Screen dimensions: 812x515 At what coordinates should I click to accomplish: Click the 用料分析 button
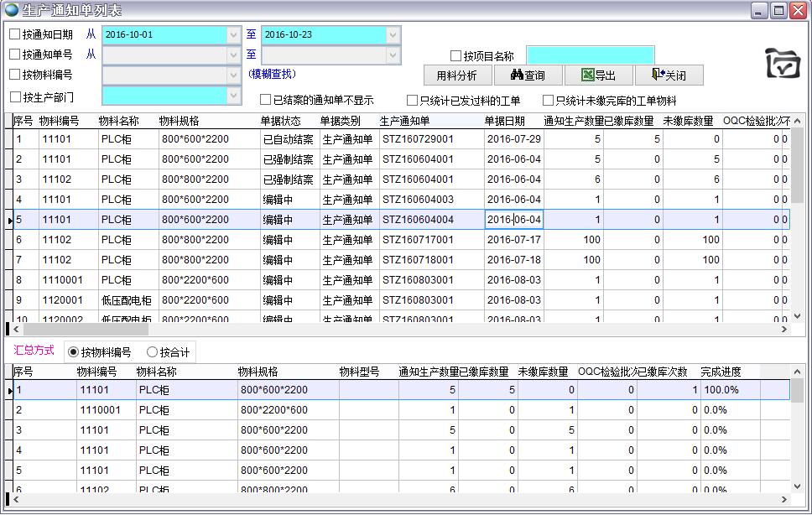click(x=456, y=75)
